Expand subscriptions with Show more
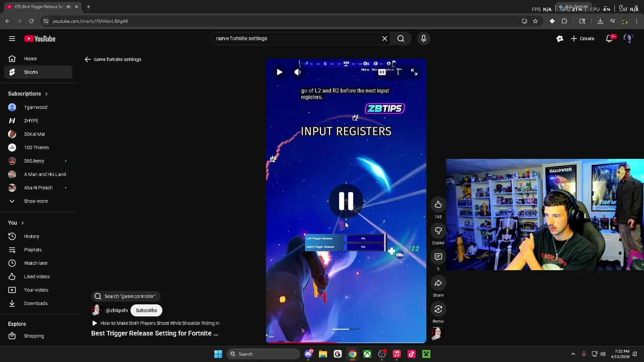Viewport: 644px width, 362px height. click(x=38, y=201)
